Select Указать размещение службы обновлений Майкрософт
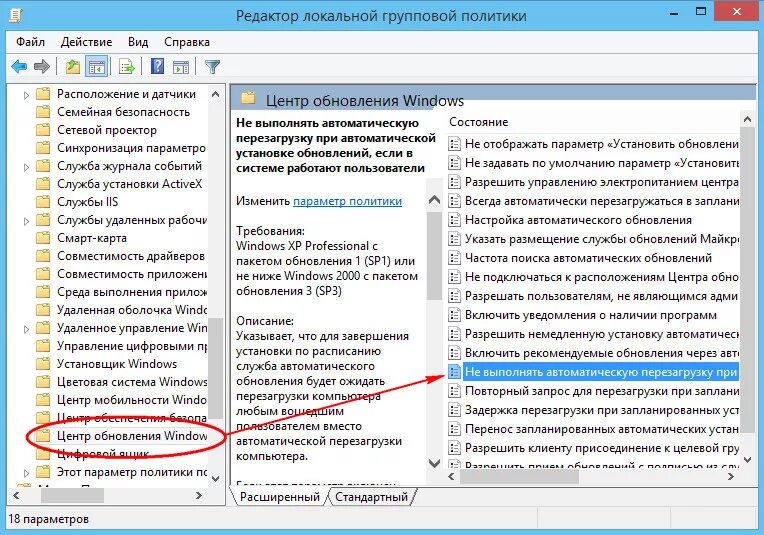 click(601, 239)
